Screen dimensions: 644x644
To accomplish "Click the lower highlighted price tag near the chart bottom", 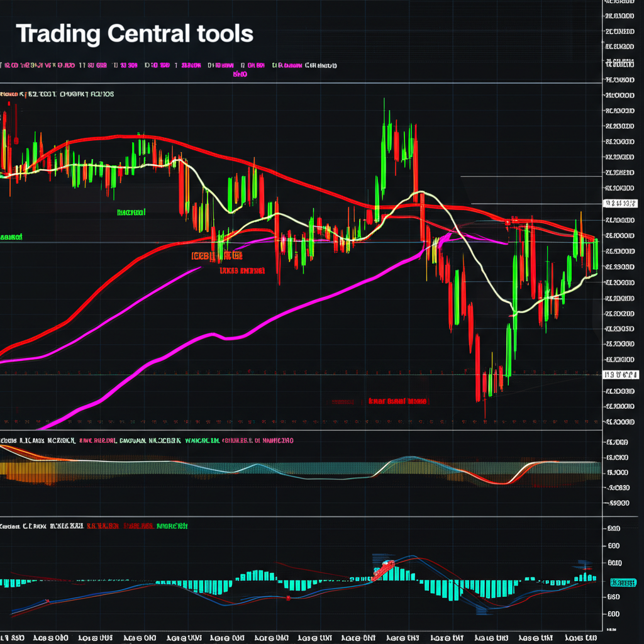I will click(x=620, y=375).
